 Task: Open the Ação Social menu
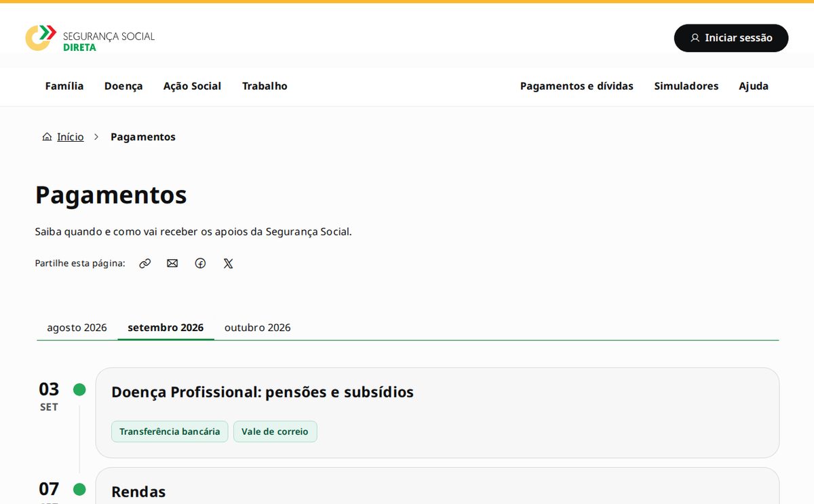point(193,86)
